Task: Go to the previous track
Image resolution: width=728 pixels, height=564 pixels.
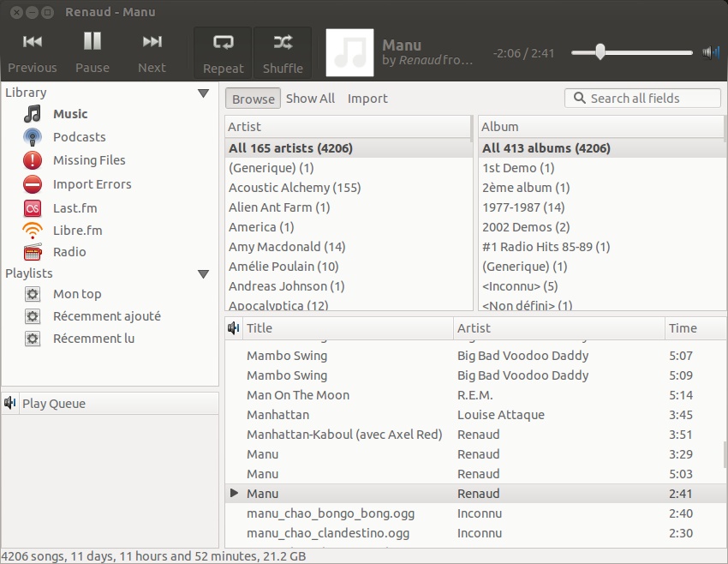Action: tap(32, 52)
